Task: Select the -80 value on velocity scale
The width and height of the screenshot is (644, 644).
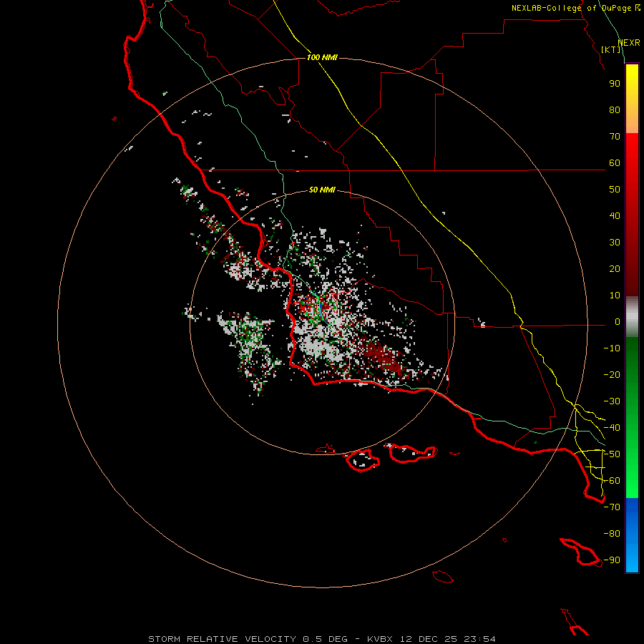Action: 612,534
